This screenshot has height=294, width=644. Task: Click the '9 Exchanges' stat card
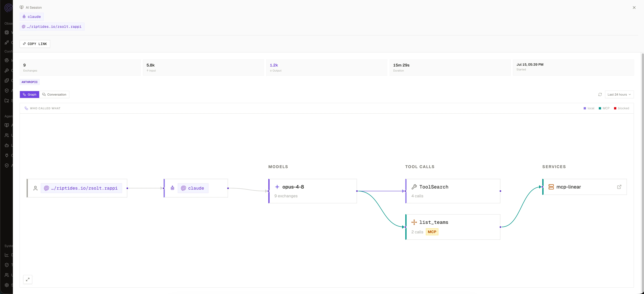click(x=80, y=67)
